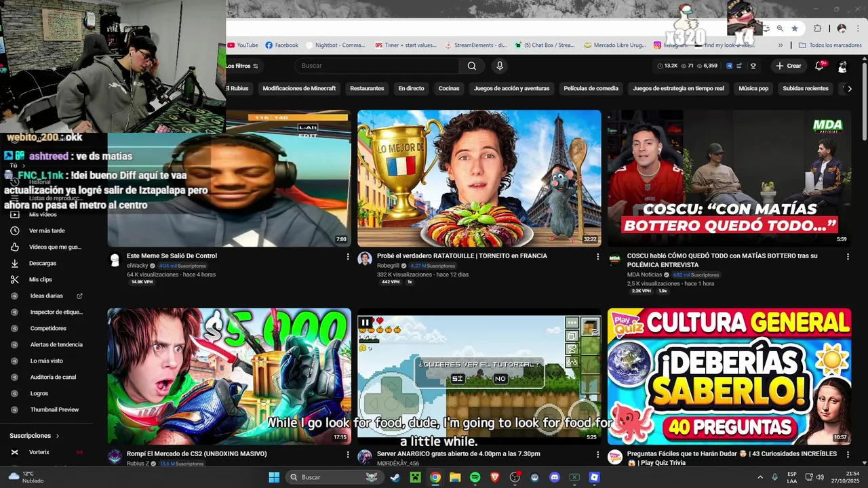Open more options for Este Meme video

348,257
